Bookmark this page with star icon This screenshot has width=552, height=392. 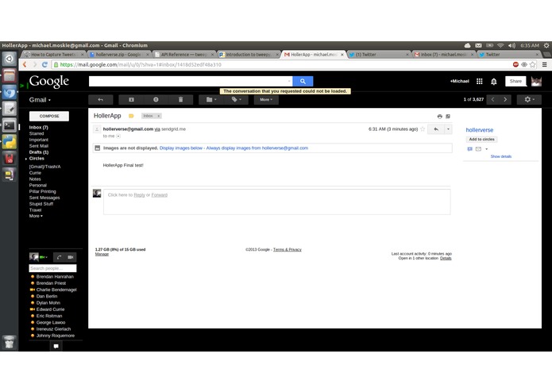tap(532, 65)
